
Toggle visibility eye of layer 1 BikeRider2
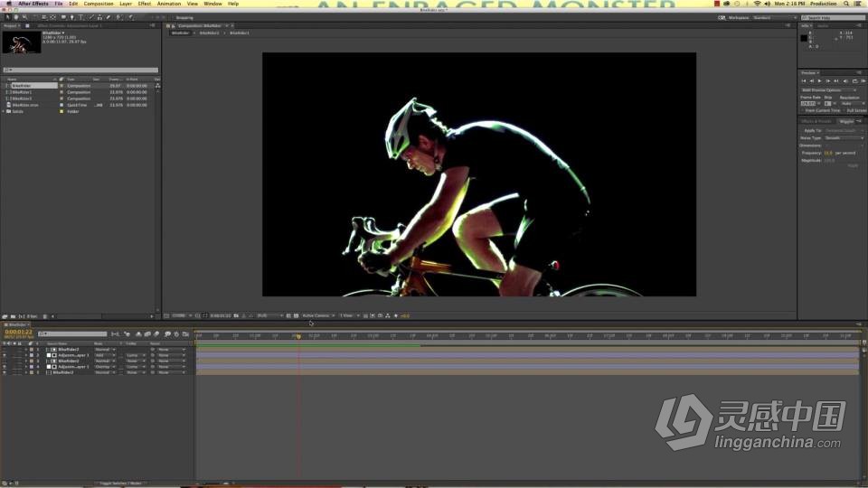tap(5, 350)
